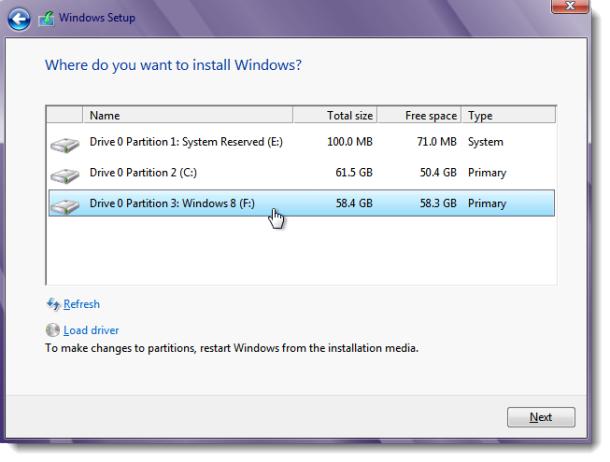This screenshot has height=462, width=610.
Task: Select Drive 0 Partition 3: Windows 8 (F:)
Action: point(301,203)
